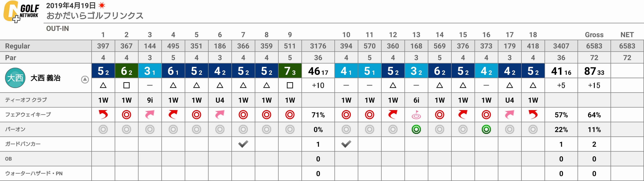
Task: Toggle hole 1 gray par-on circle
Action: 103,129
